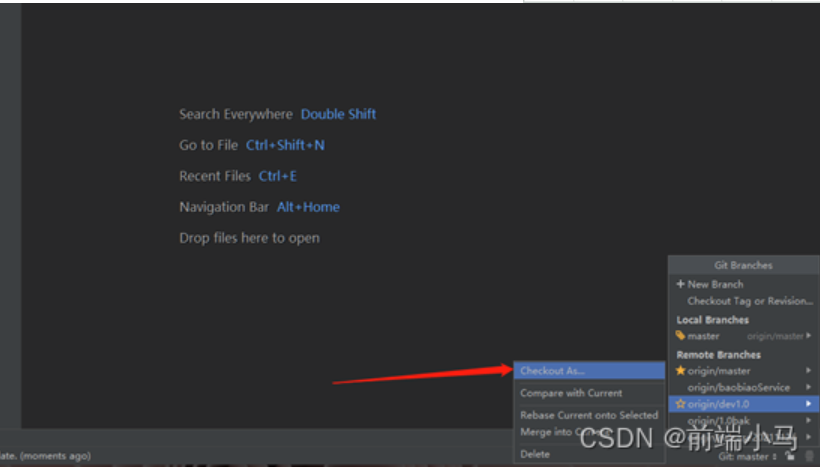Click the tag icon next to local master
Image resolution: width=820 pixels, height=473 pixels.
(680, 335)
